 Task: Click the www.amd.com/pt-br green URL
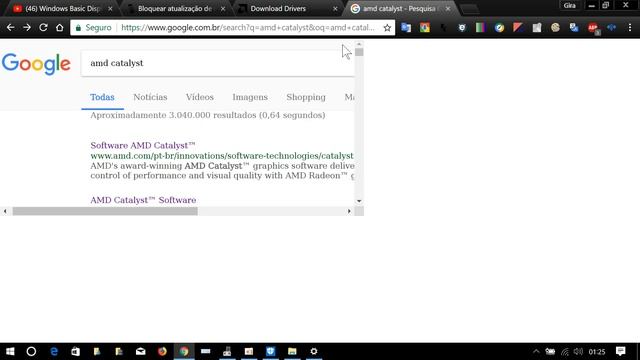pos(222,156)
